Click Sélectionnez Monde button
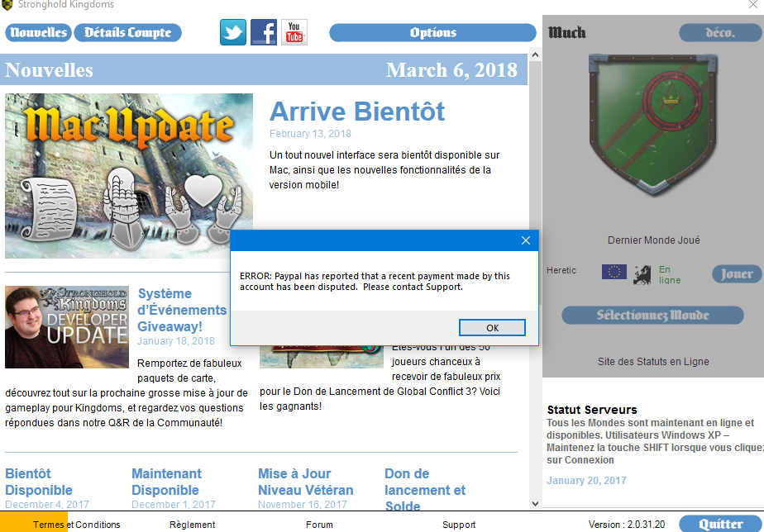 pos(652,315)
